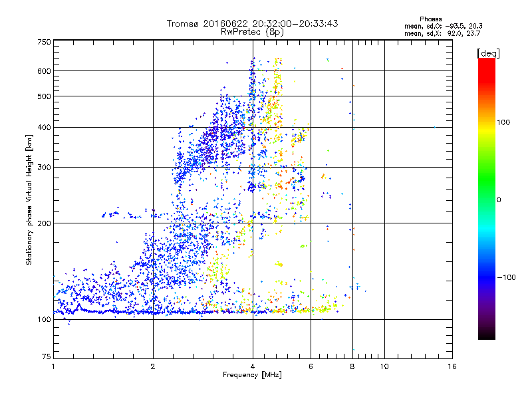532x399 pixels.
Task: Click x-axis tick label '16'
Action: 452,366
